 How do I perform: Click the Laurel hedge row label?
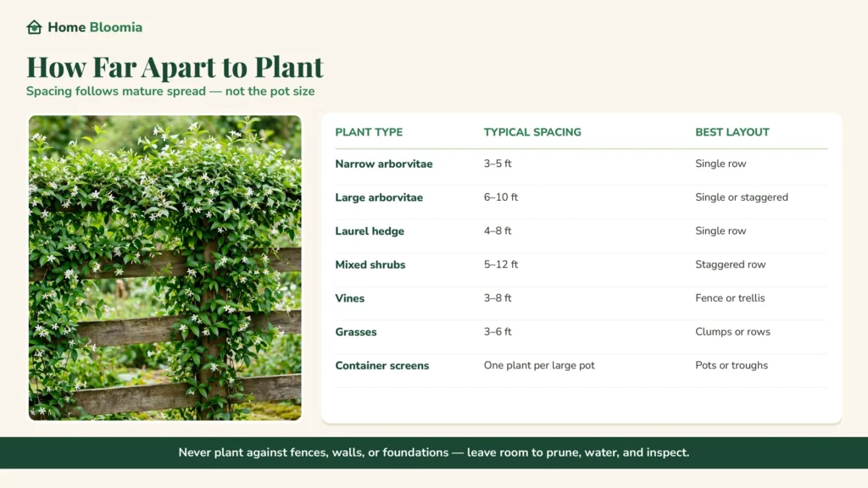click(370, 231)
